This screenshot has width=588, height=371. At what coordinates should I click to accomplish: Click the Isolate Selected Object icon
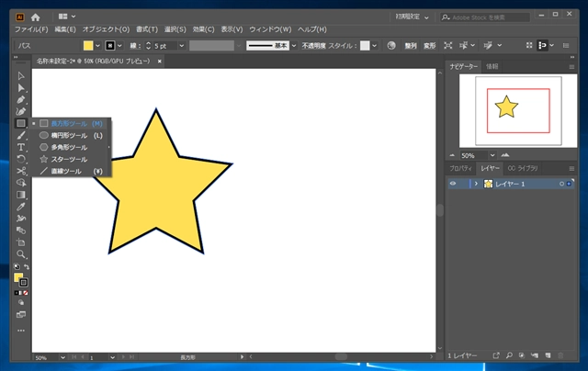[x=447, y=45]
